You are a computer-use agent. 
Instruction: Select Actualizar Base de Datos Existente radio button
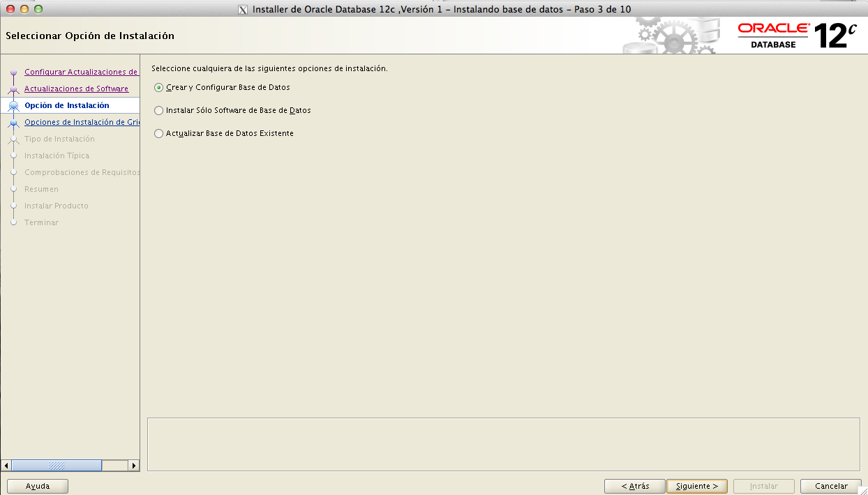pos(159,134)
